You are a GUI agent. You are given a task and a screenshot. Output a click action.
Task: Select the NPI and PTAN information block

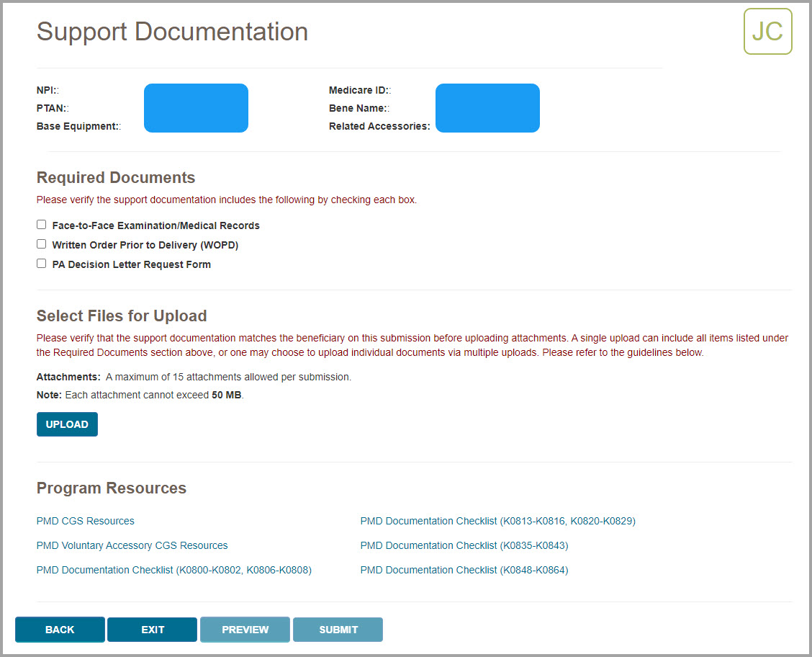pyautogui.click(x=196, y=107)
